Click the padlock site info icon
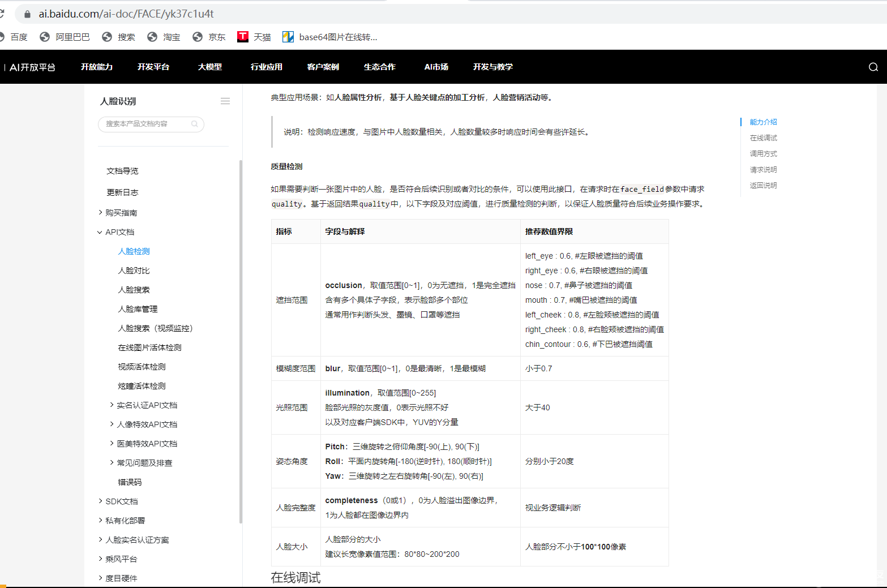The height and width of the screenshot is (588, 887). [x=27, y=14]
